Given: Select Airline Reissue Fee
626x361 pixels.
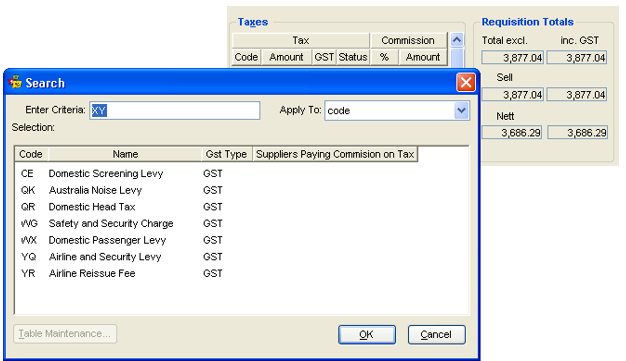Looking at the screenshot, I should click(92, 274).
